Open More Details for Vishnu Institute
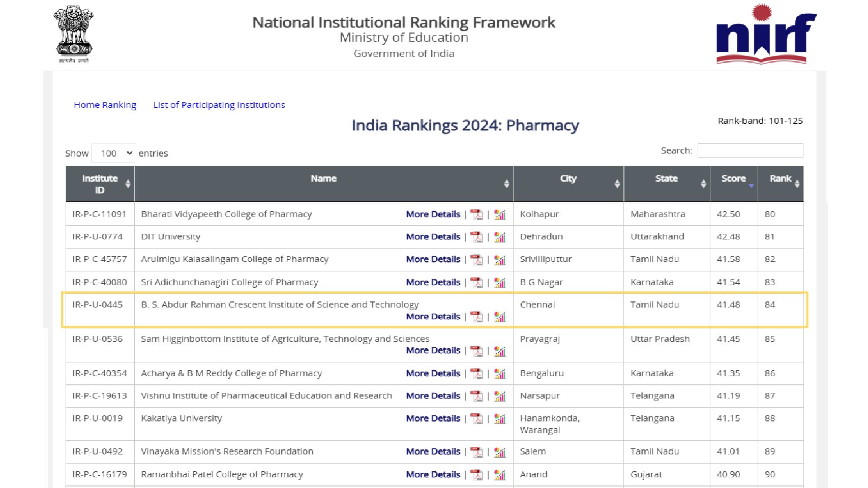 [433, 396]
